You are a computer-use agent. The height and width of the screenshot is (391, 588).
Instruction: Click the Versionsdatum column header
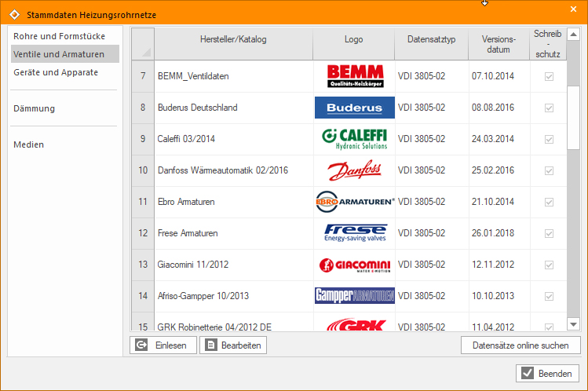[x=499, y=44]
